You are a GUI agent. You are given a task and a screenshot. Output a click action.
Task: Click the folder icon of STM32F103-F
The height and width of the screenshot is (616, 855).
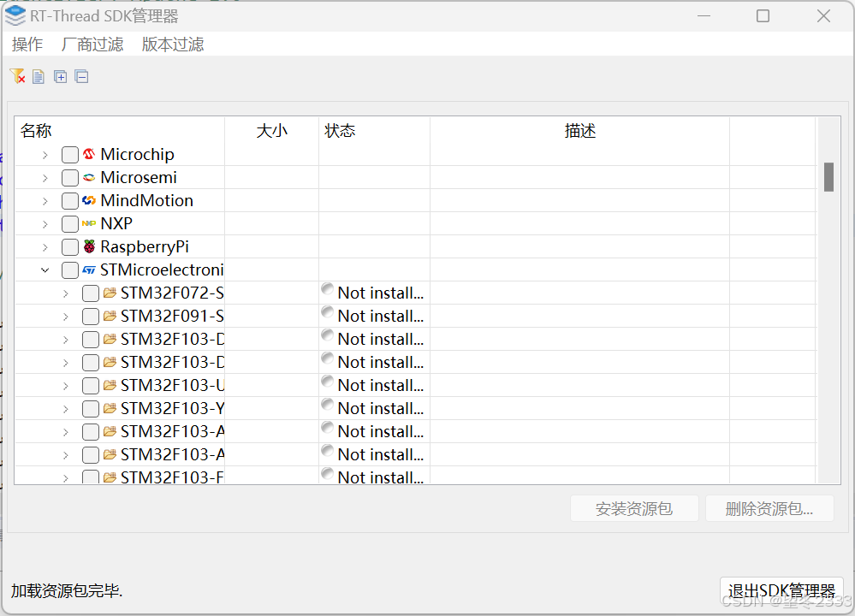click(x=110, y=477)
